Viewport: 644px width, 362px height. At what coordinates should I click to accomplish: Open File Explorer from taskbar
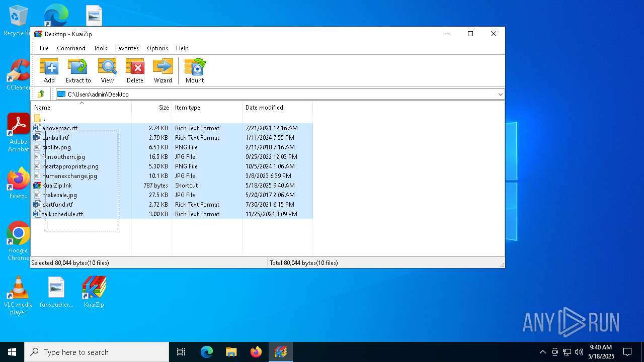point(231,352)
